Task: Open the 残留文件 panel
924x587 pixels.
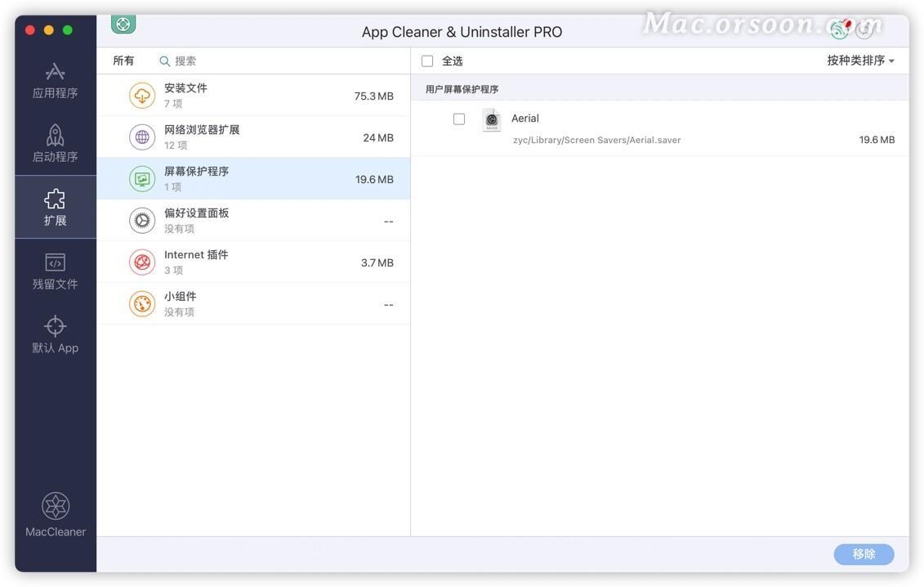Action: tap(55, 271)
